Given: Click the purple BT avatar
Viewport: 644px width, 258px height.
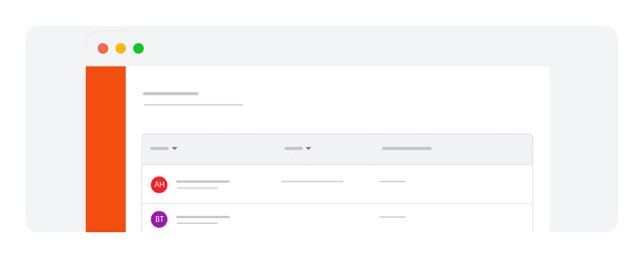Looking at the screenshot, I should click(159, 219).
